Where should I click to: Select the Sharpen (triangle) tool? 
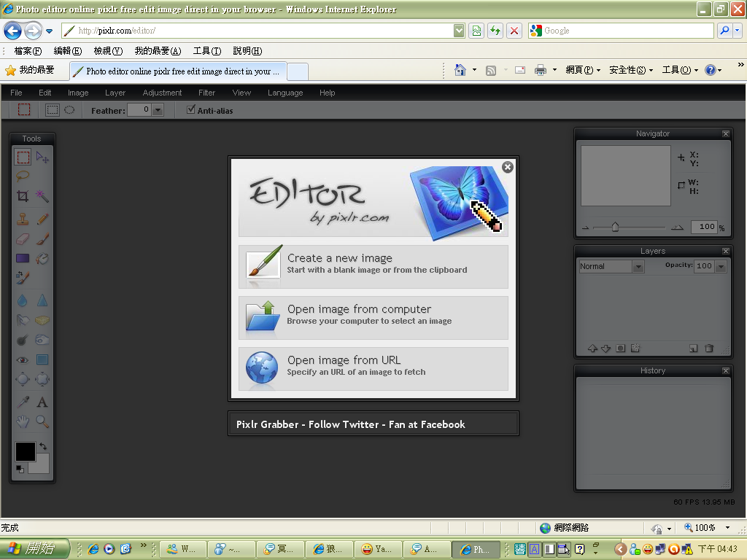42,300
